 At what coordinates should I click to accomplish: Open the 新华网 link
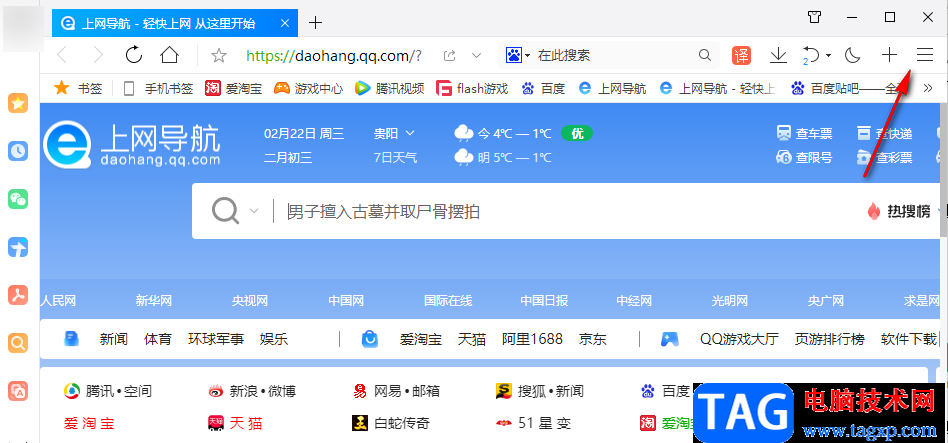coord(154,300)
